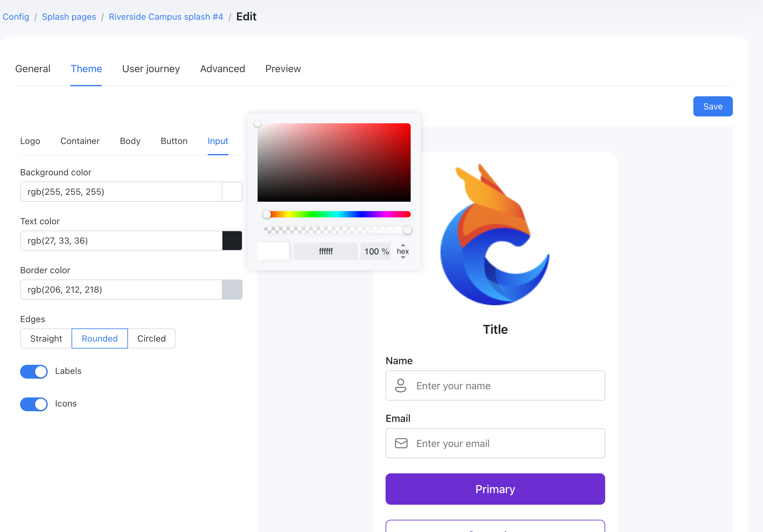
Task: Click the Text color dark swatch
Action: click(x=232, y=241)
